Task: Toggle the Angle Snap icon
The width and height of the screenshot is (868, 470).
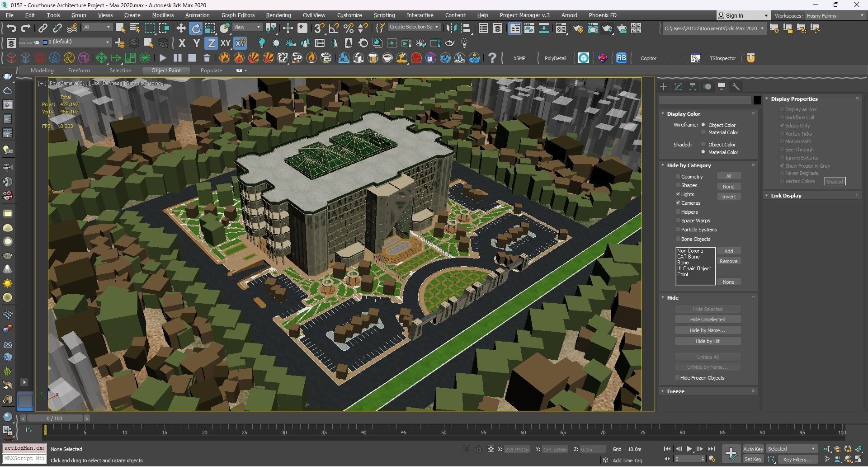Action: click(x=334, y=28)
